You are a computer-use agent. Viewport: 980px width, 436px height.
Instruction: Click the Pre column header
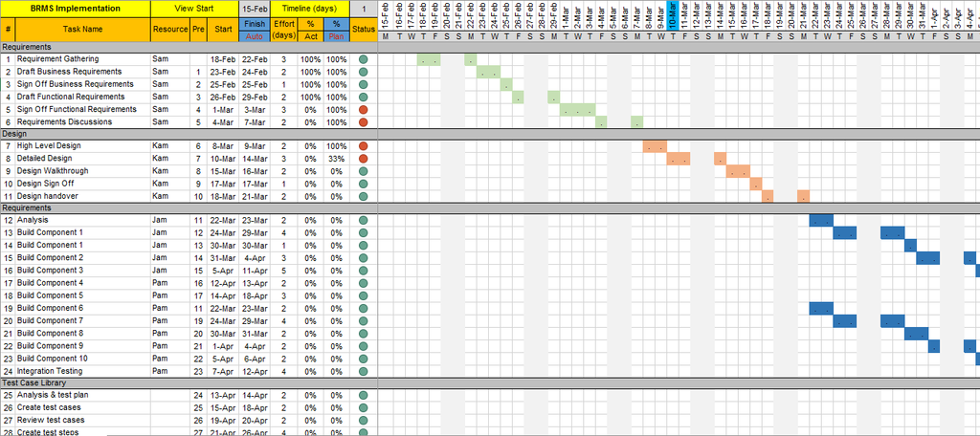point(199,30)
